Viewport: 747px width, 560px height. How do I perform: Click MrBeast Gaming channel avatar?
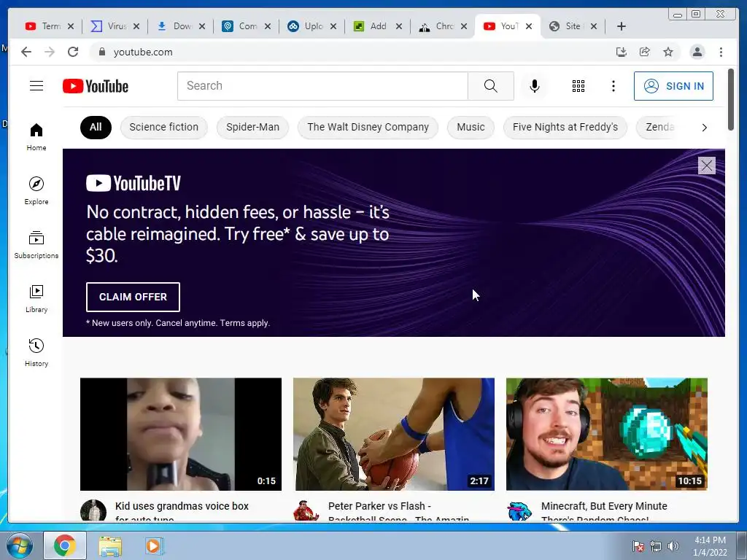point(519,511)
